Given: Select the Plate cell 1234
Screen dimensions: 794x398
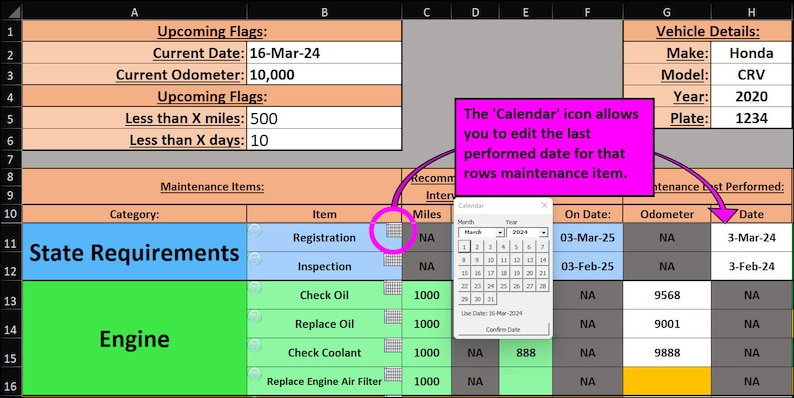Looking at the screenshot, I should click(752, 118).
